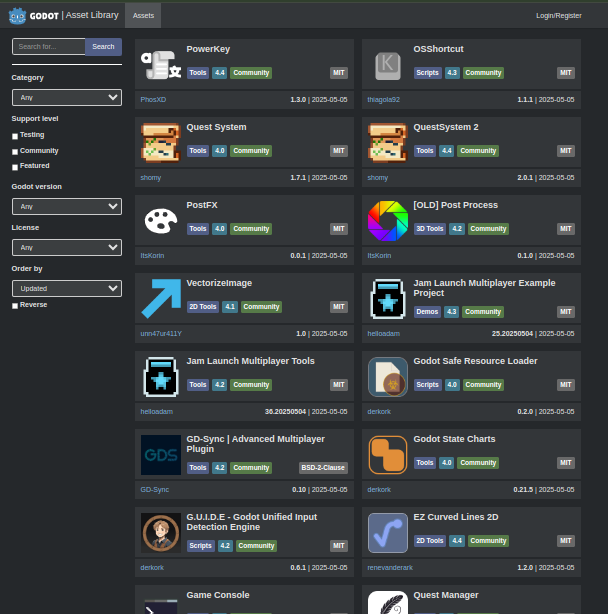Open the Order by Updated dropdown
The image size is (608, 614).
tap(67, 289)
